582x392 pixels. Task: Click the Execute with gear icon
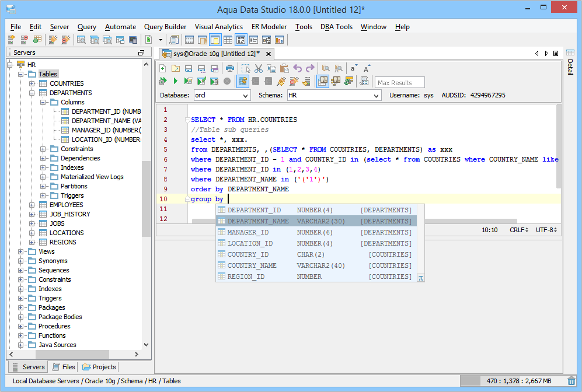[162, 81]
